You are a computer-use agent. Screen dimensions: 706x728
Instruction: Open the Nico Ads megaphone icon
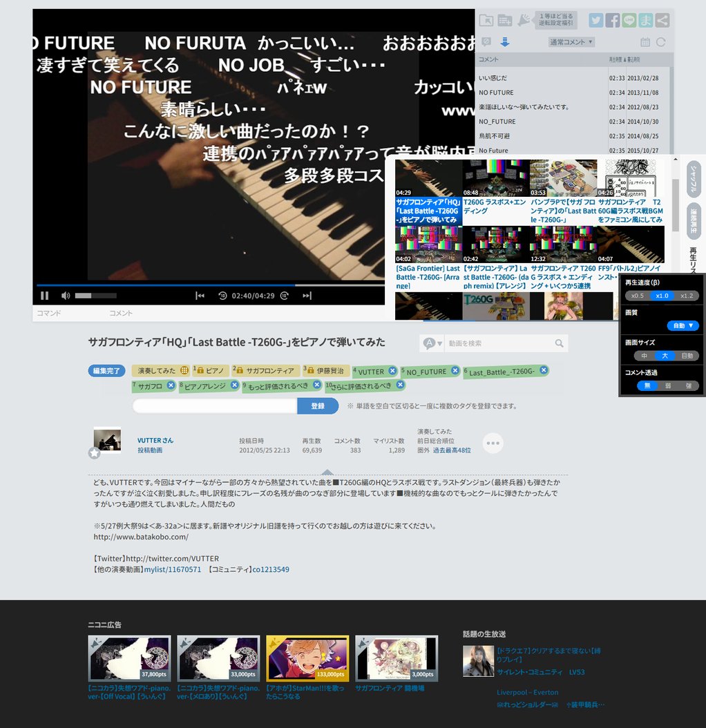[x=524, y=20]
